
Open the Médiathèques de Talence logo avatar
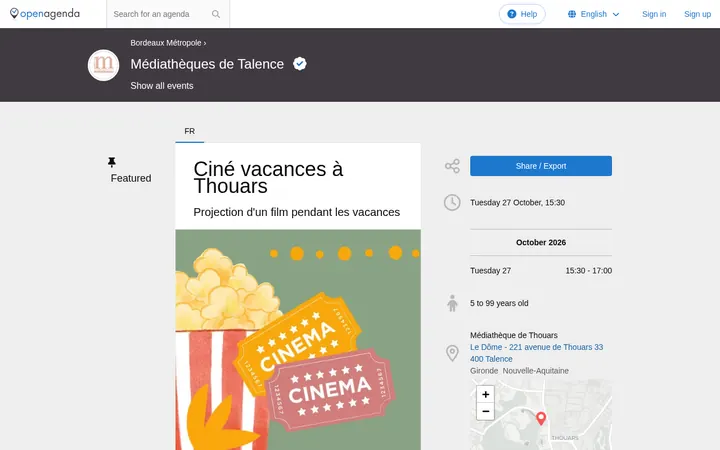pyautogui.click(x=103, y=65)
